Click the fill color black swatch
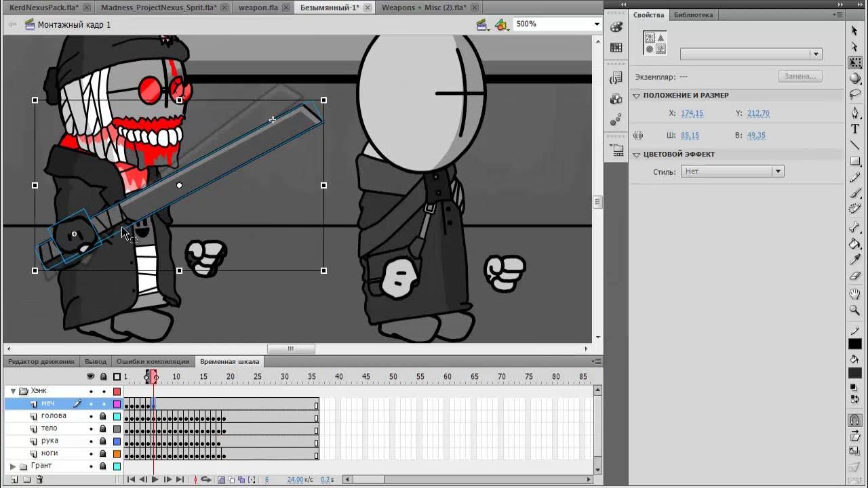This screenshot has width=868, height=488. coord(854,373)
